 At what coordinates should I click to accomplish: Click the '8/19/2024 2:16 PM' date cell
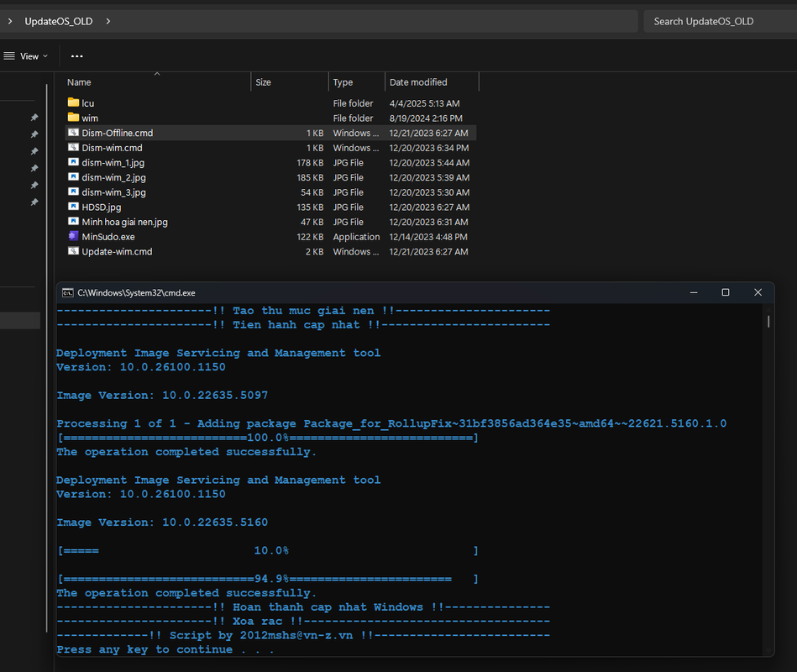click(426, 118)
